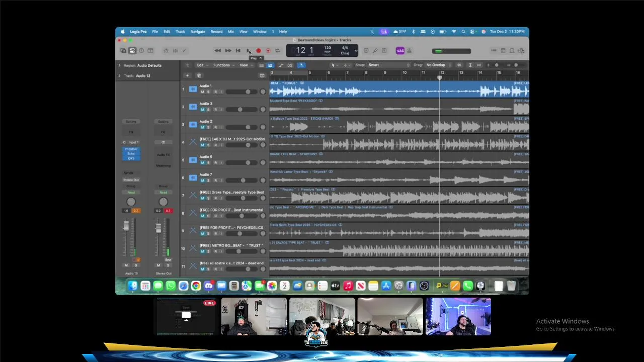Open Drag mode dropdown No Overlap

coord(438,65)
